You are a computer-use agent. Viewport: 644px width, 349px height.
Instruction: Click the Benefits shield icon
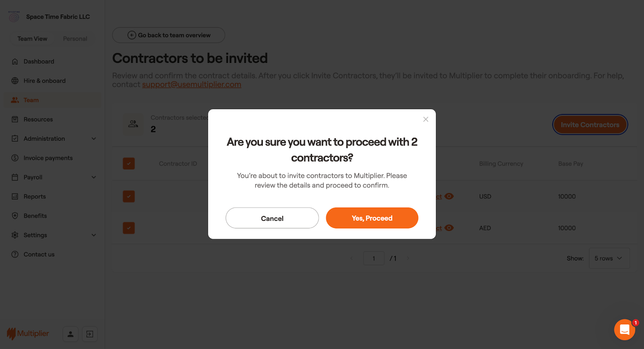click(x=15, y=216)
